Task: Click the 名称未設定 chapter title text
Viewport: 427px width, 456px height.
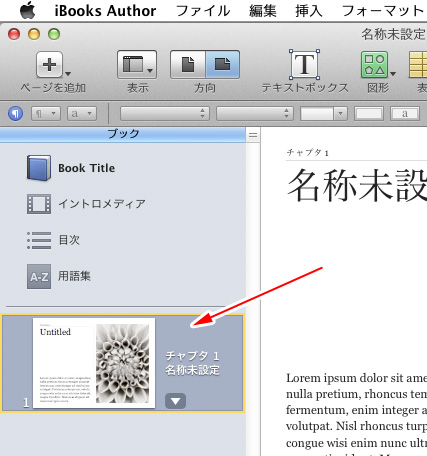Action: pyautogui.click(x=357, y=185)
